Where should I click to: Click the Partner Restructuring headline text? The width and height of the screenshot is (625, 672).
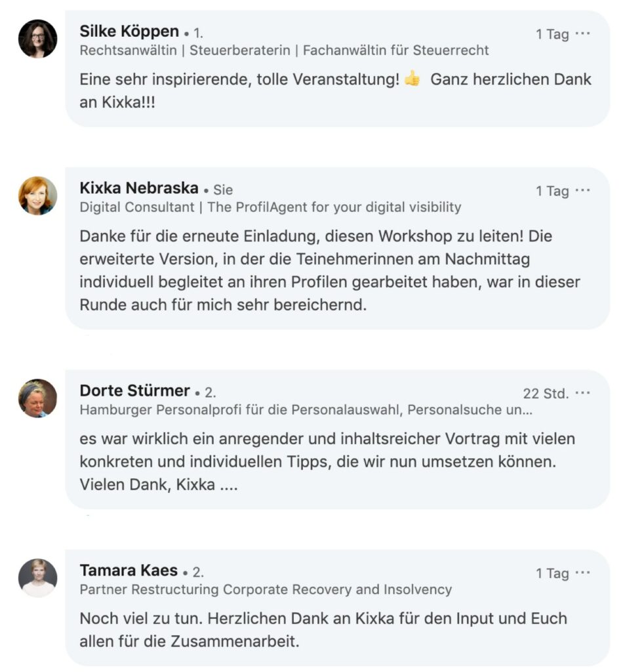(266, 590)
